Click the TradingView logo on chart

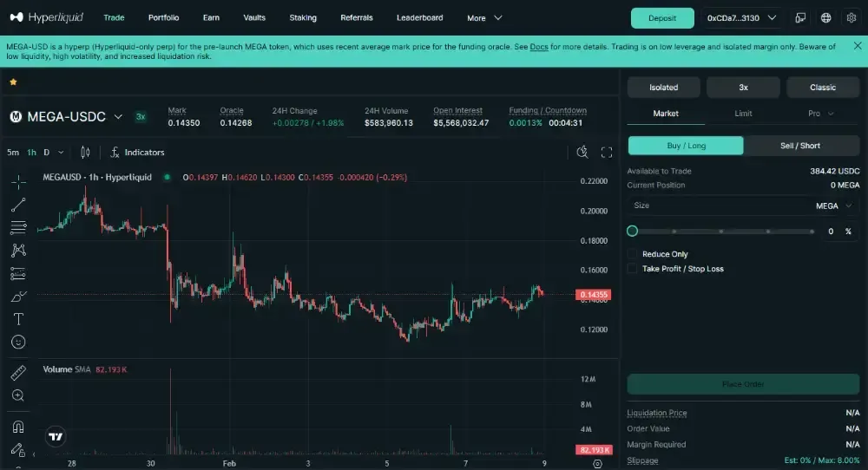pos(56,437)
